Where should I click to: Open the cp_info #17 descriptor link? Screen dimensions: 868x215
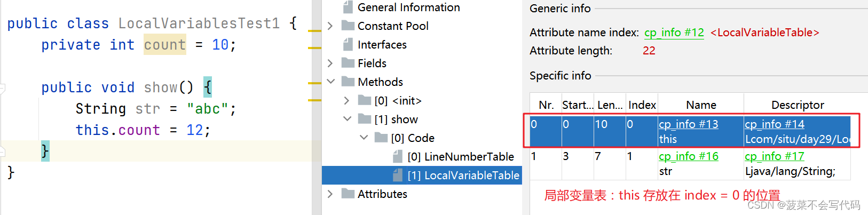774,156
